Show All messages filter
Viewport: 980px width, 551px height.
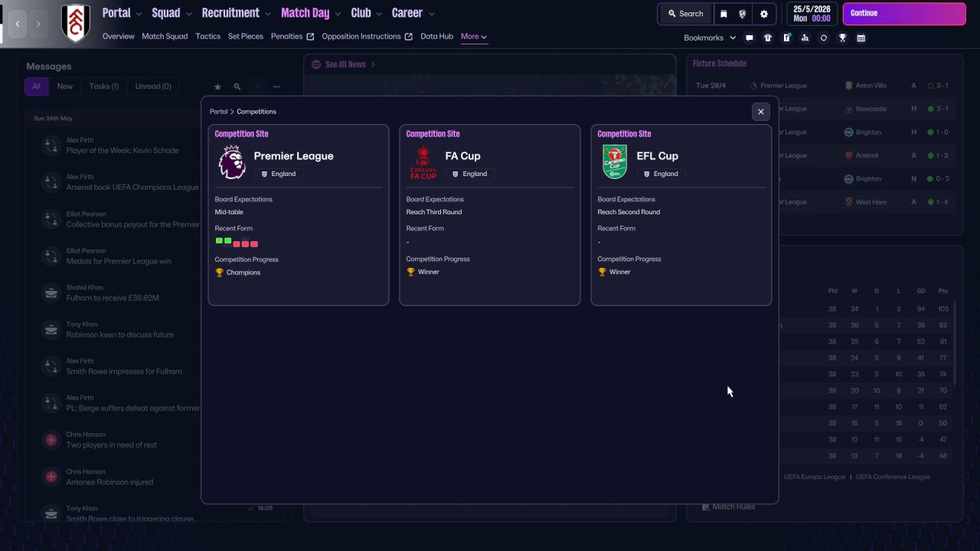[36, 86]
